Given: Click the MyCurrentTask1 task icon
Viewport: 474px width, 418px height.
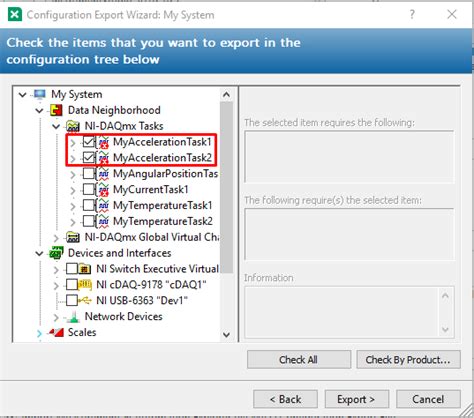Looking at the screenshot, I should click(x=104, y=190).
